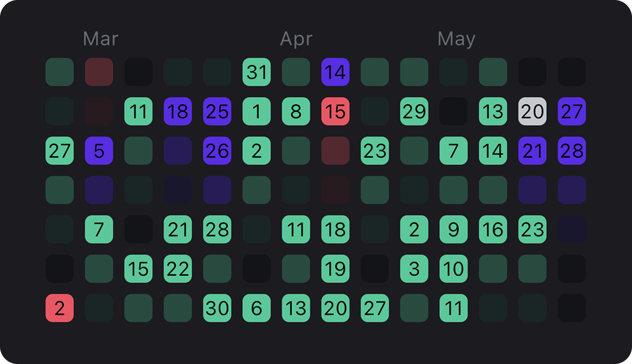Click the Mar month label
632x364 pixels.
coord(100,38)
